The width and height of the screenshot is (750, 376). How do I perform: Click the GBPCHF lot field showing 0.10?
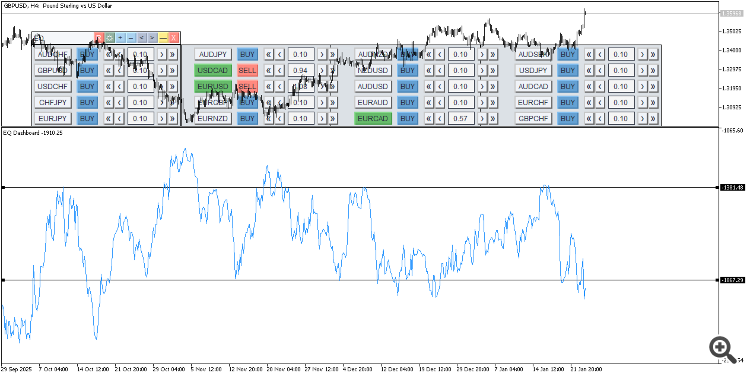click(x=621, y=118)
